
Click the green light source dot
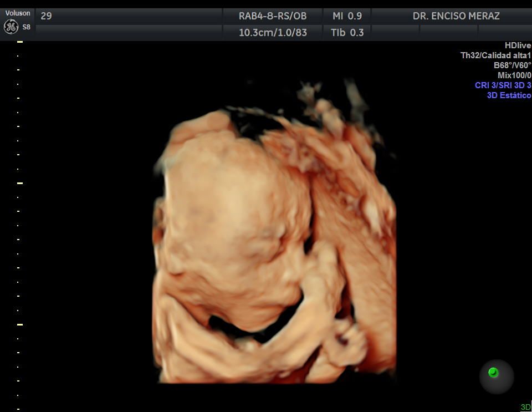493,373
